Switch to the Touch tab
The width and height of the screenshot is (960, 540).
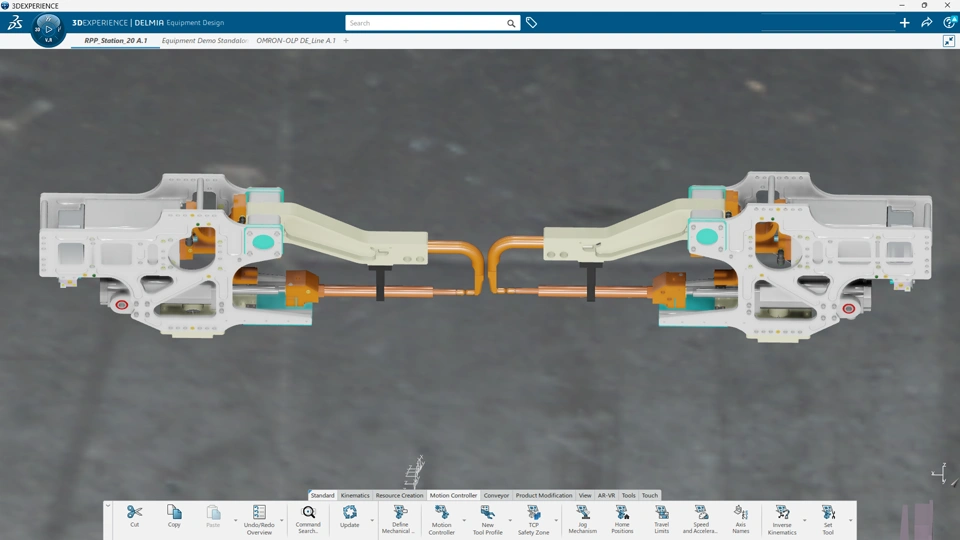(x=650, y=495)
